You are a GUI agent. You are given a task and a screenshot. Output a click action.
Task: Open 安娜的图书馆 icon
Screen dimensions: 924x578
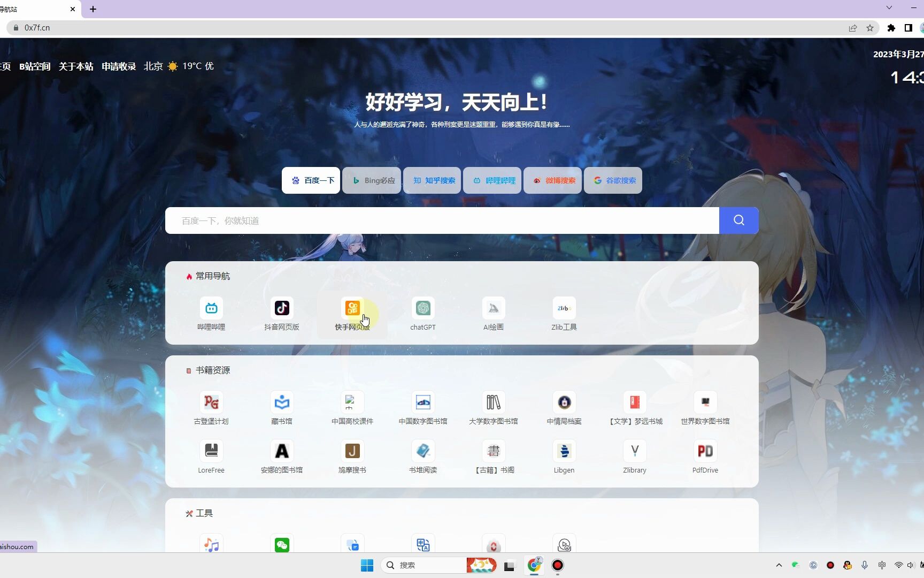pyautogui.click(x=282, y=451)
